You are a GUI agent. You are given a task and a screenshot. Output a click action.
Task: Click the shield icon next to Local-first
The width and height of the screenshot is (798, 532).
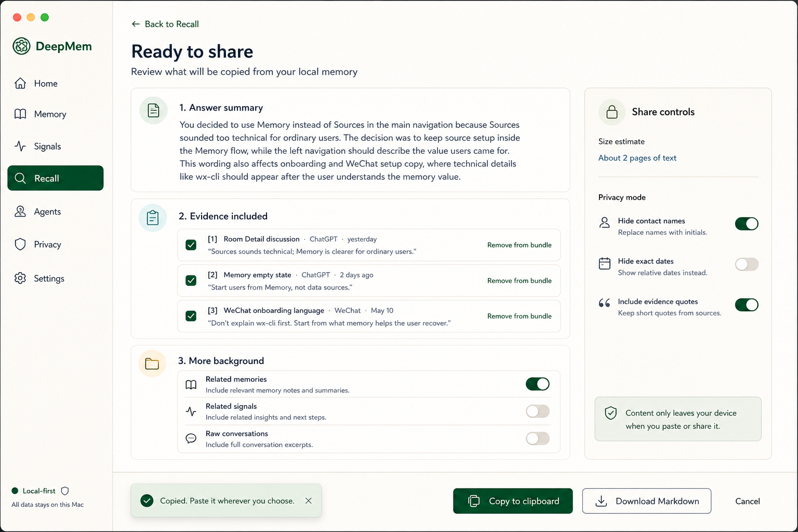coord(65,491)
